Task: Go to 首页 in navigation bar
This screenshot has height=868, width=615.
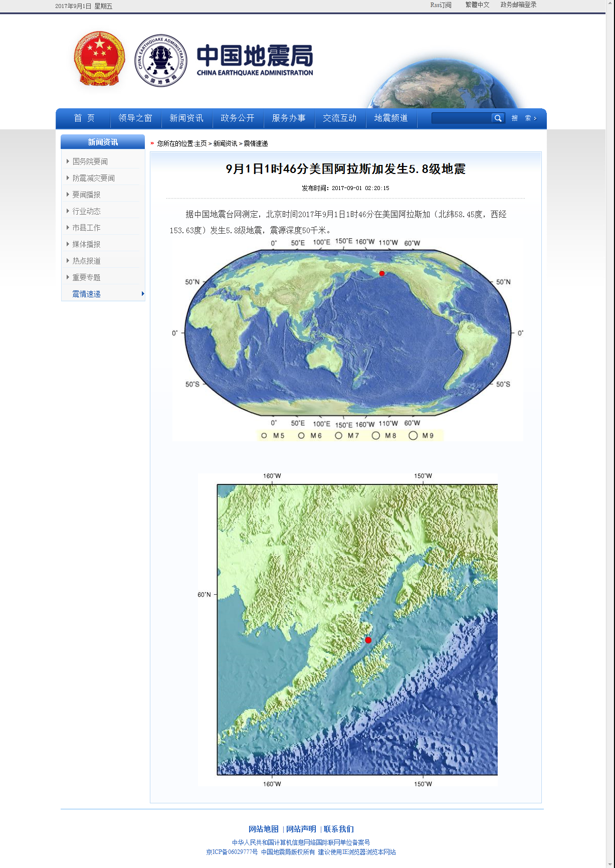Action: [84, 118]
